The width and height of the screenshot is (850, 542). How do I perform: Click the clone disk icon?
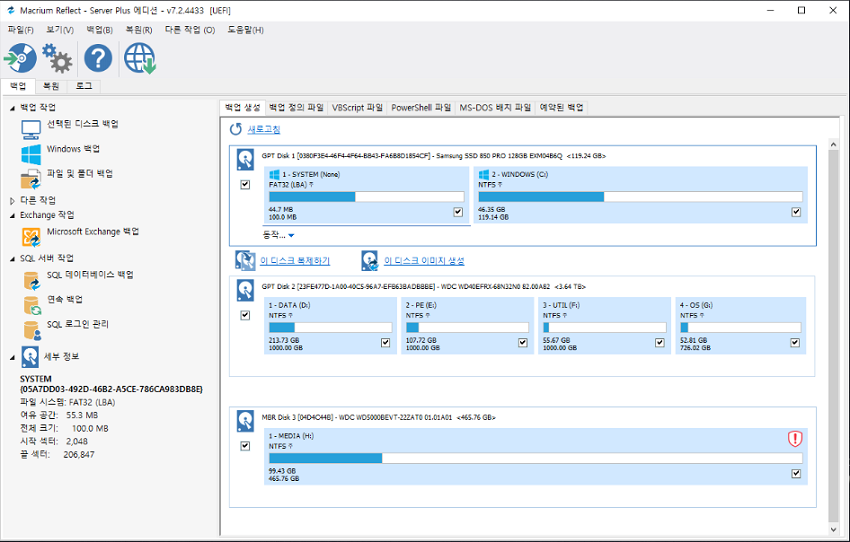click(x=245, y=260)
